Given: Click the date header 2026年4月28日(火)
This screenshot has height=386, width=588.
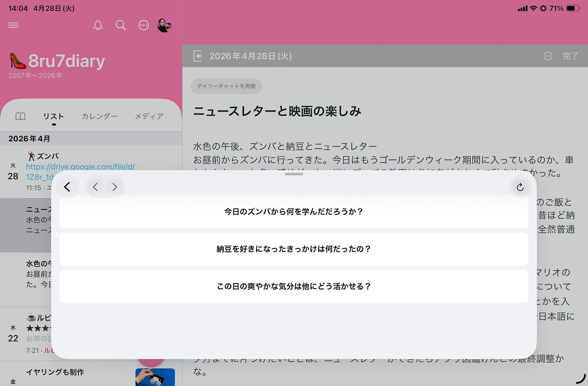Looking at the screenshot, I should pos(250,56).
